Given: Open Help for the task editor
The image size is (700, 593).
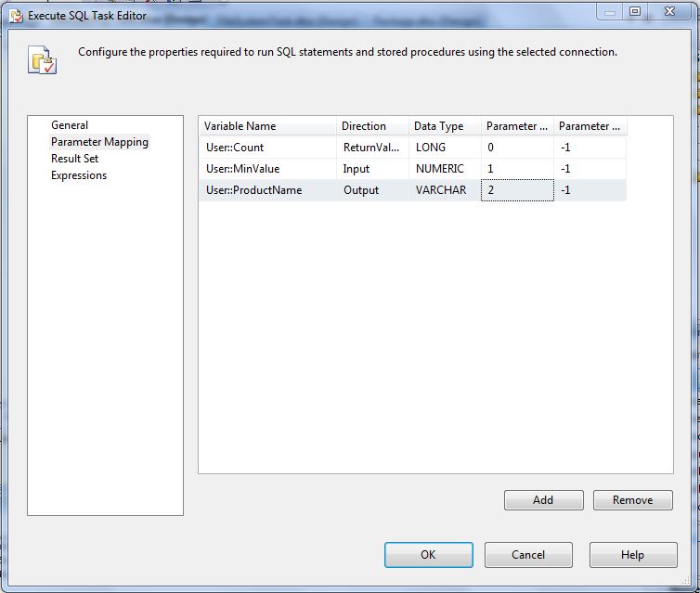Looking at the screenshot, I should pos(632,555).
